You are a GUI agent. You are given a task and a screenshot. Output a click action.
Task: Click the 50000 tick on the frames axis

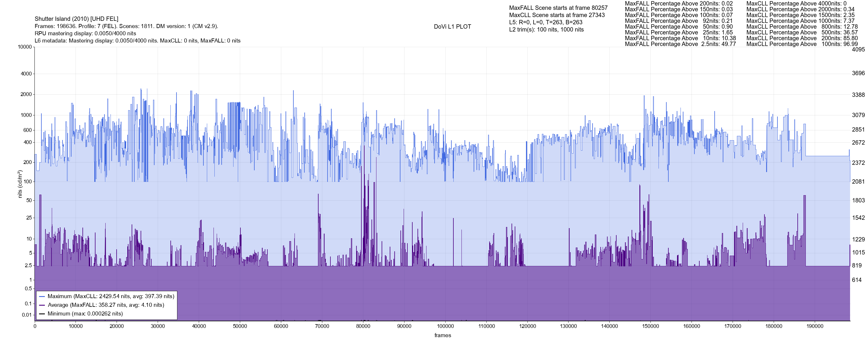click(x=240, y=326)
